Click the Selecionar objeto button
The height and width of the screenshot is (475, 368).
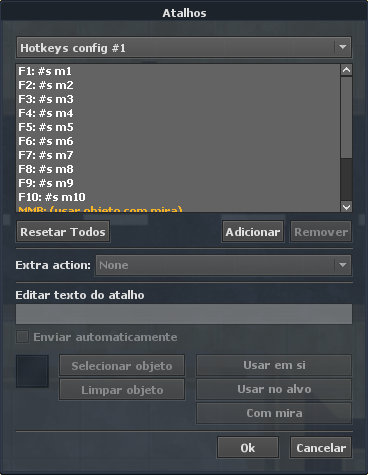[122, 366]
